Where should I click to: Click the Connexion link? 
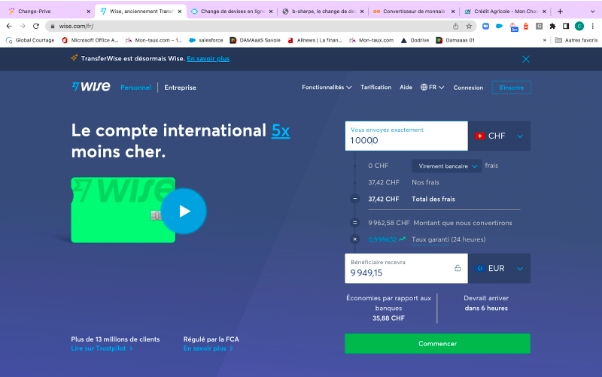coord(468,88)
